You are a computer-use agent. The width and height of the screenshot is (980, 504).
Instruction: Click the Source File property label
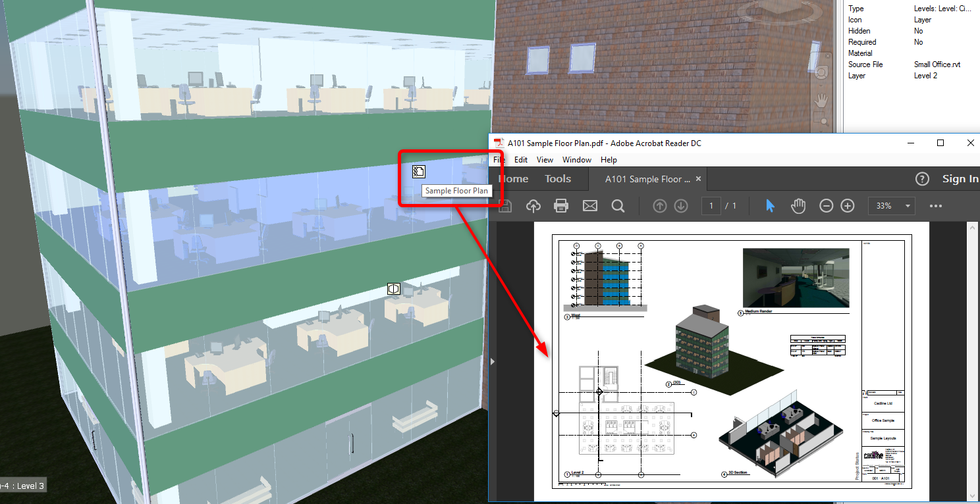pos(865,64)
